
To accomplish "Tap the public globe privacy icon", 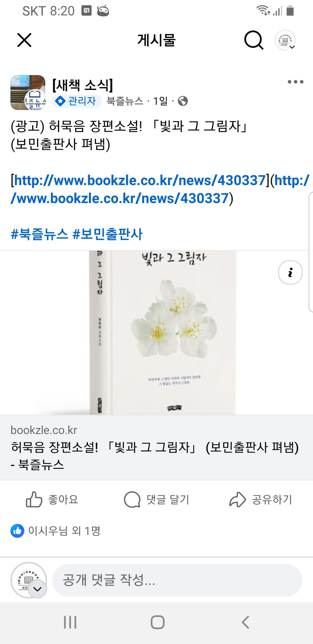I will pyautogui.click(x=183, y=101).
